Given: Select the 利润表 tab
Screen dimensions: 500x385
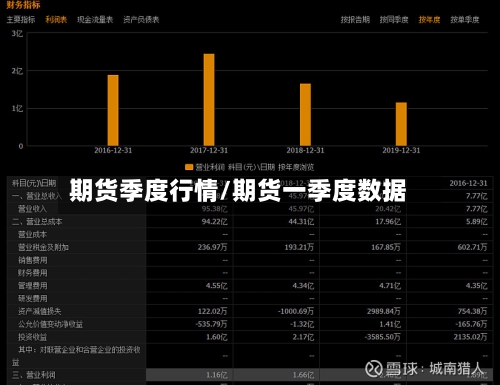Looking at the screenshot, I should click(56, 20).
